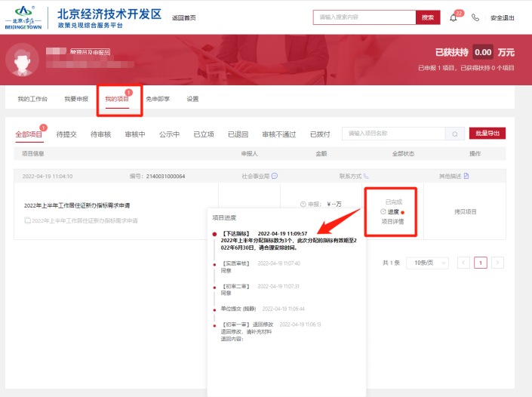
Task: Go to next page arrow
Action: [x=497, y=263]
